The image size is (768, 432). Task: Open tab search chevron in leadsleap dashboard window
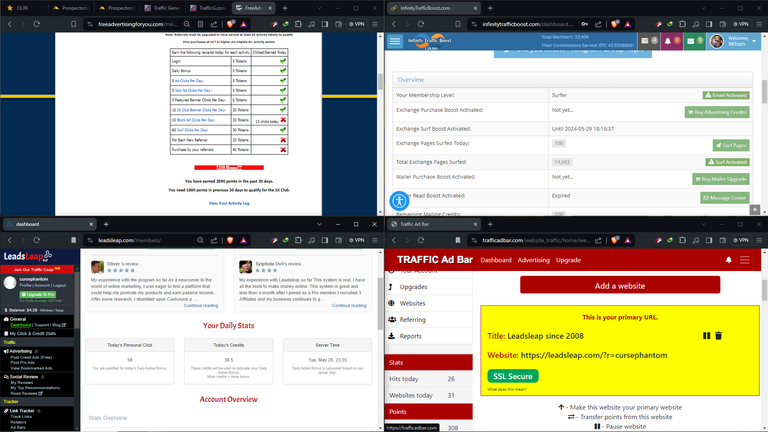[x=319, y=224]
